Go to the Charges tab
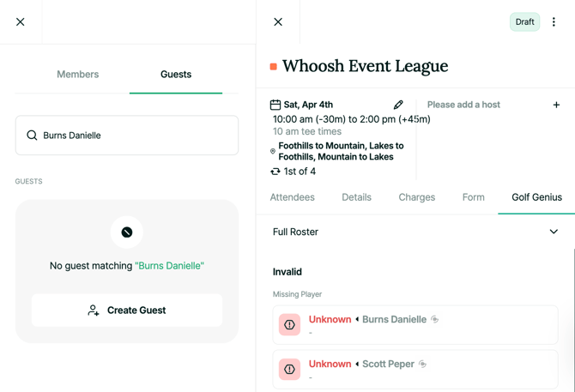575x392 pixels. click(416, 197)
